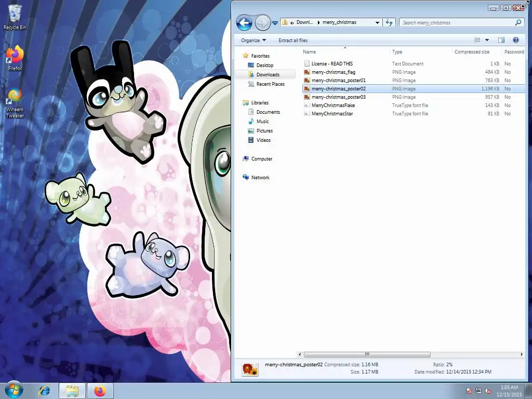Click Extract all files
Image resolution: width=532 pixels, height=399 pixels.
tap(293, 40)
